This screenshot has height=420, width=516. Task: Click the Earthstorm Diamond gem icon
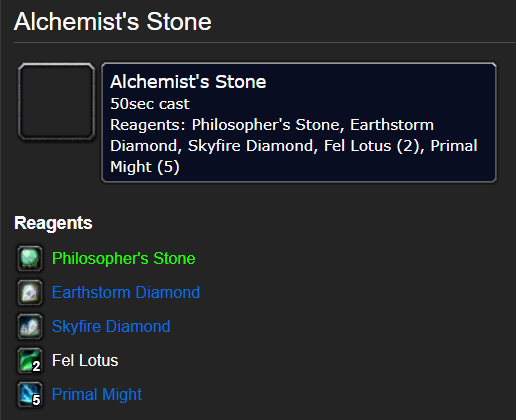click(30, 293)
